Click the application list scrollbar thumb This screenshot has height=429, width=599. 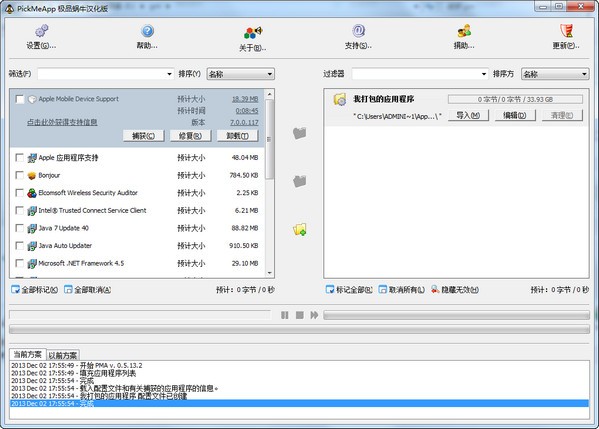(270, 139)
